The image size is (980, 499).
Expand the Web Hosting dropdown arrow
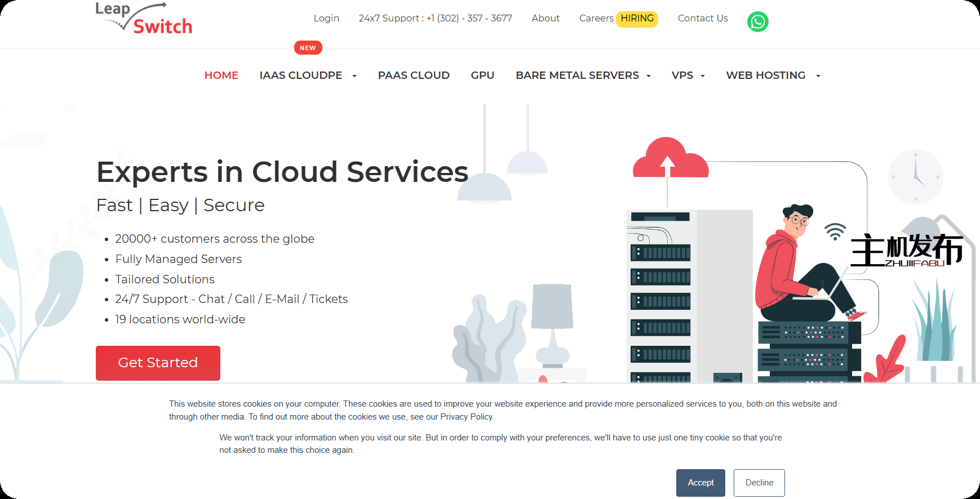818,76
